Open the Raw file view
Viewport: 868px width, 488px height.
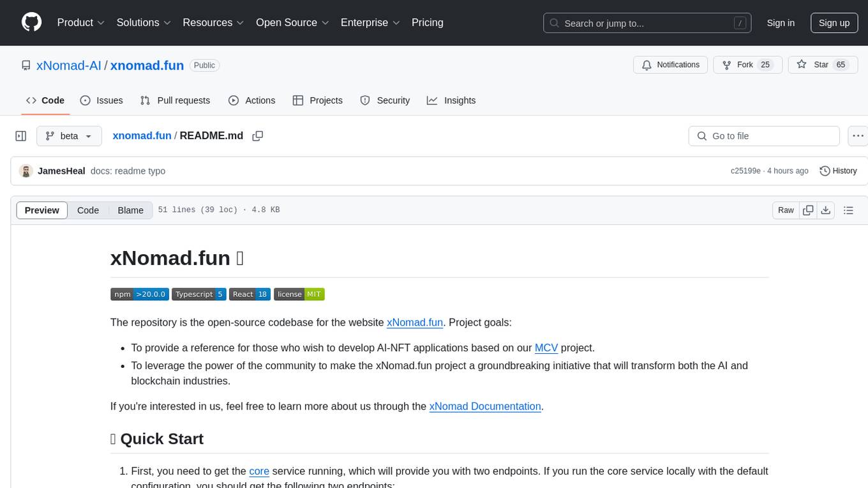[786, 210]
